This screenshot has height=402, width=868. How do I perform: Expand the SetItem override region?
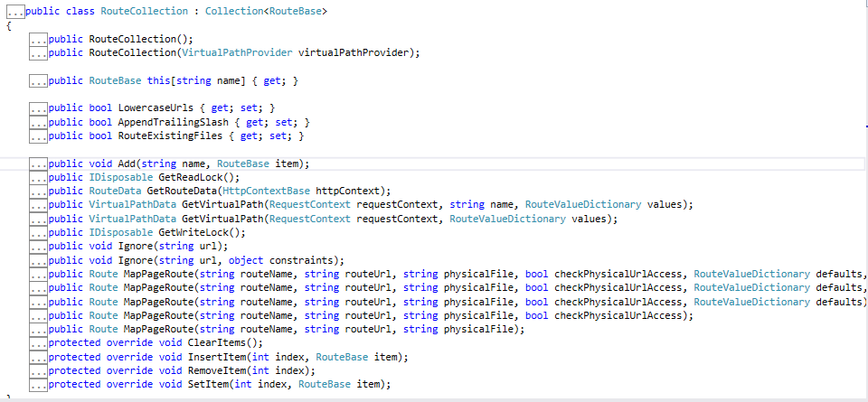(x=39, y=385)
